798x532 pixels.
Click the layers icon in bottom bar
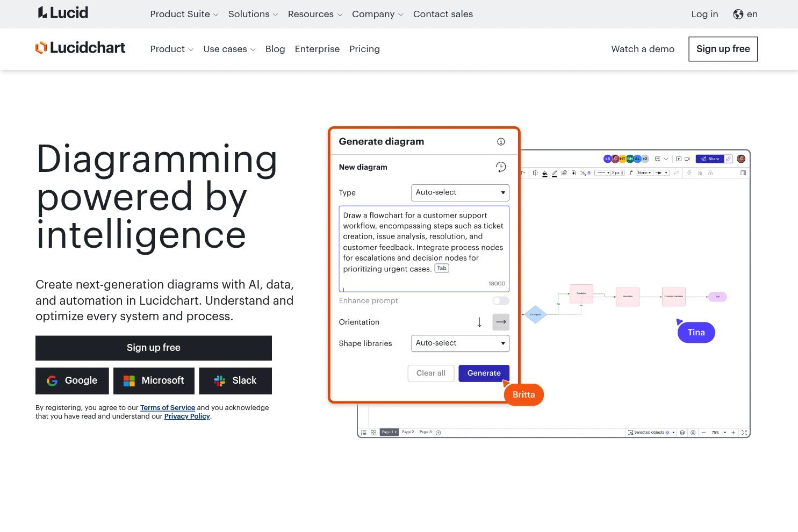[682, 433]
